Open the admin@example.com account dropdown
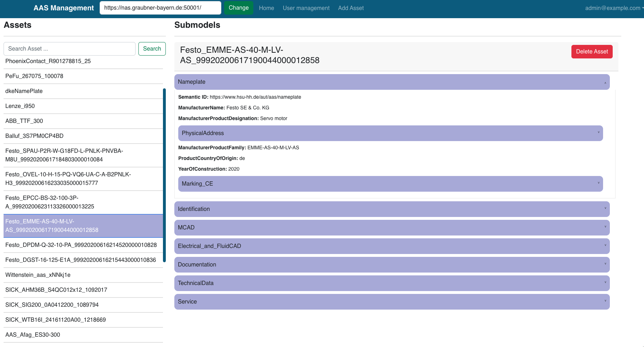Image resolution: width=644 pixels, height=347 pixels. coord(613,7)
